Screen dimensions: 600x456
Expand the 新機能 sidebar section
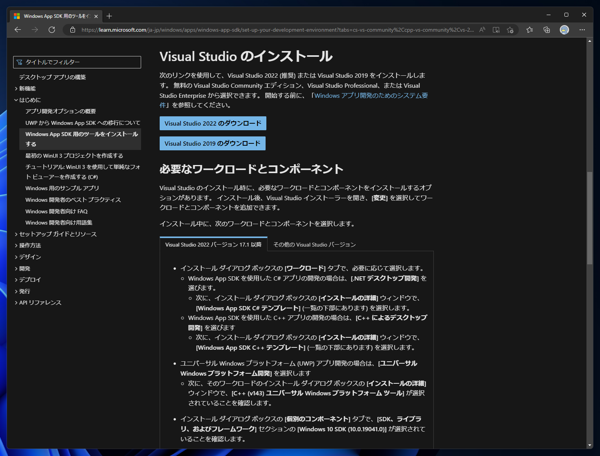25,88
